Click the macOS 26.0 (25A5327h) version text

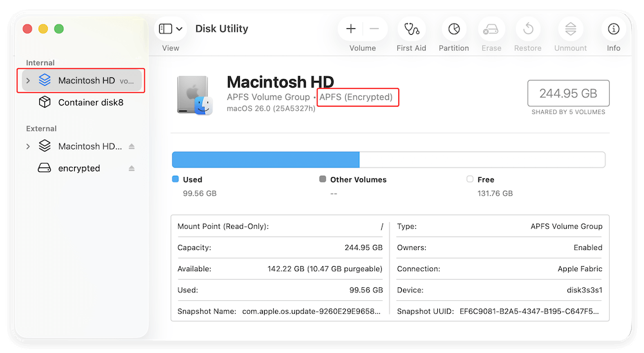point(271,108)
